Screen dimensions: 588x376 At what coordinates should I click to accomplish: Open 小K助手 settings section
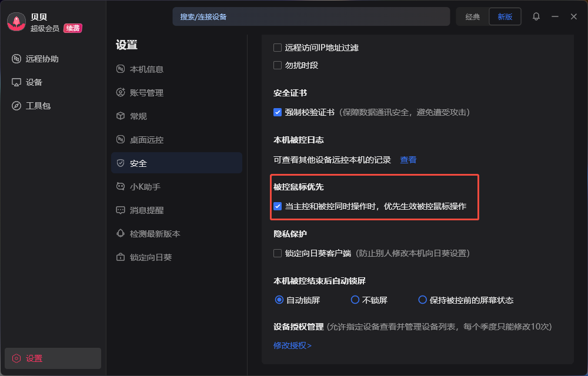[145, 187]
